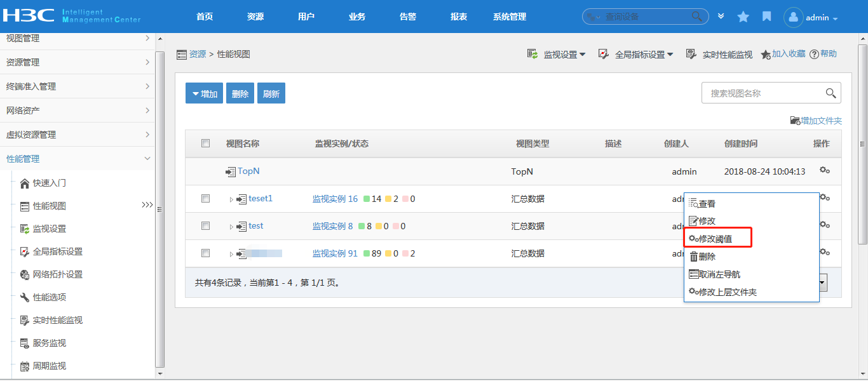The width and height of the screenshot is (868, 381).
Task: Click 实时性能监视 toolbar icon at top right
Action: click(x=691, y=54)
